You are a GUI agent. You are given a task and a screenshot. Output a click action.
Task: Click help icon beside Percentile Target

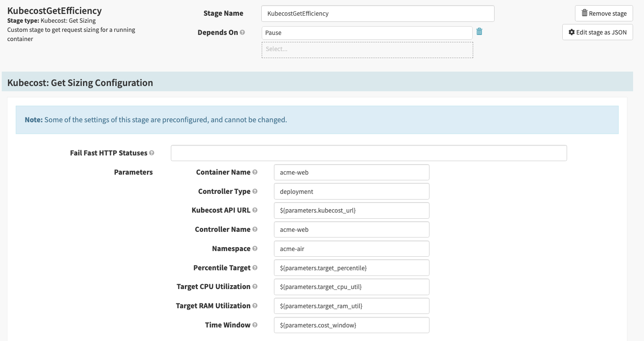255,268
